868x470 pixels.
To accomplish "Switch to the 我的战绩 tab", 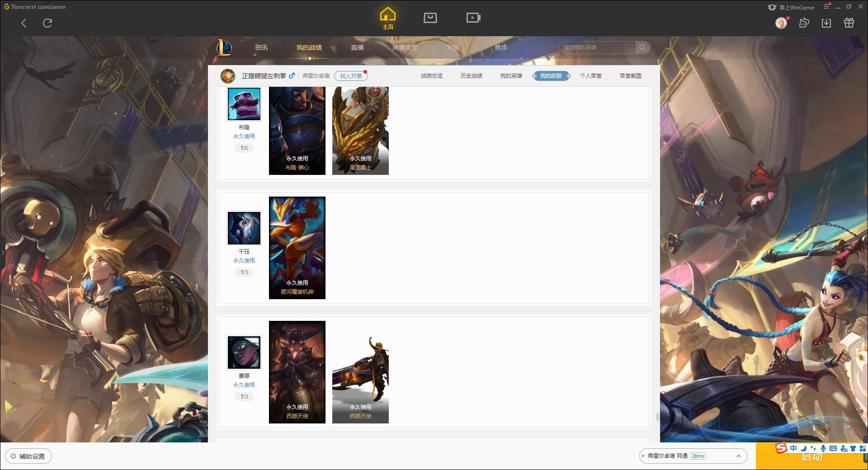I will (x=309, y=47).
